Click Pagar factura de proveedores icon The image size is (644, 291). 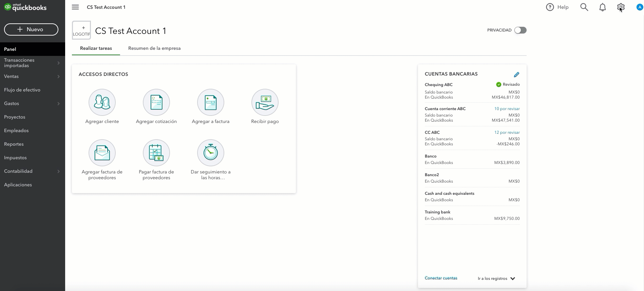click(x=156, y=153)
